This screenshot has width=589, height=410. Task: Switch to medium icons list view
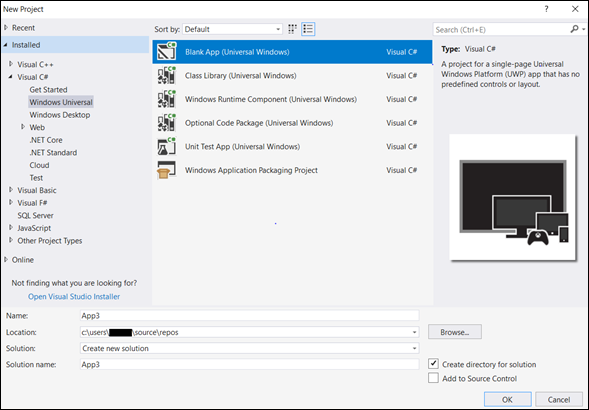coord(308,29)
